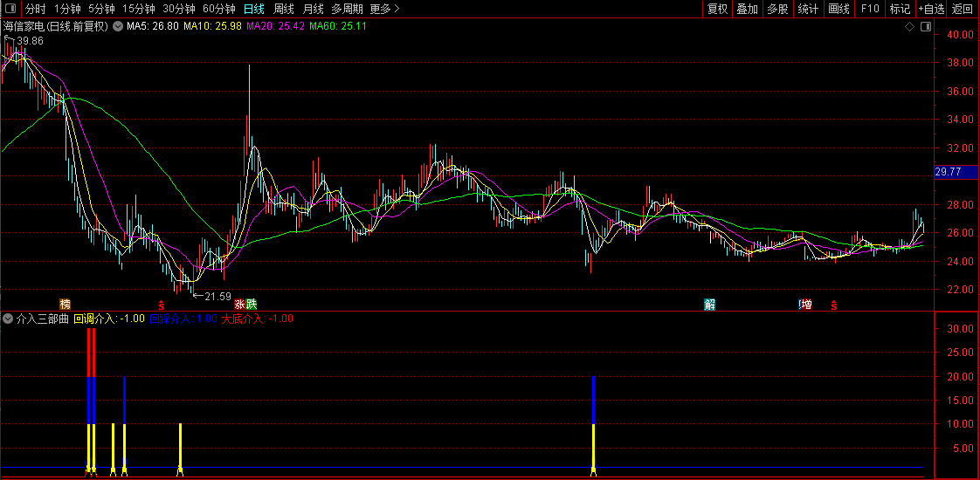Click the 解 event marker icon
980x480 pixels.
point(710,305)
